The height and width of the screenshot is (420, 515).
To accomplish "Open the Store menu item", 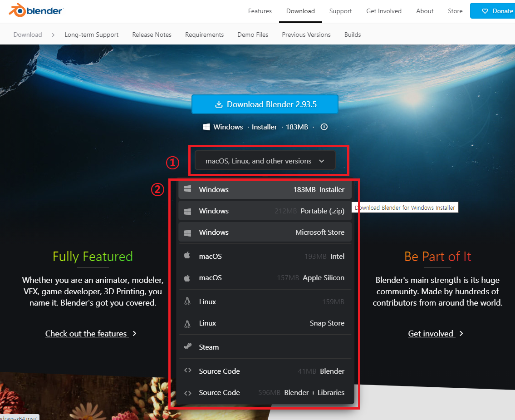I will click(x=455, y=11).
